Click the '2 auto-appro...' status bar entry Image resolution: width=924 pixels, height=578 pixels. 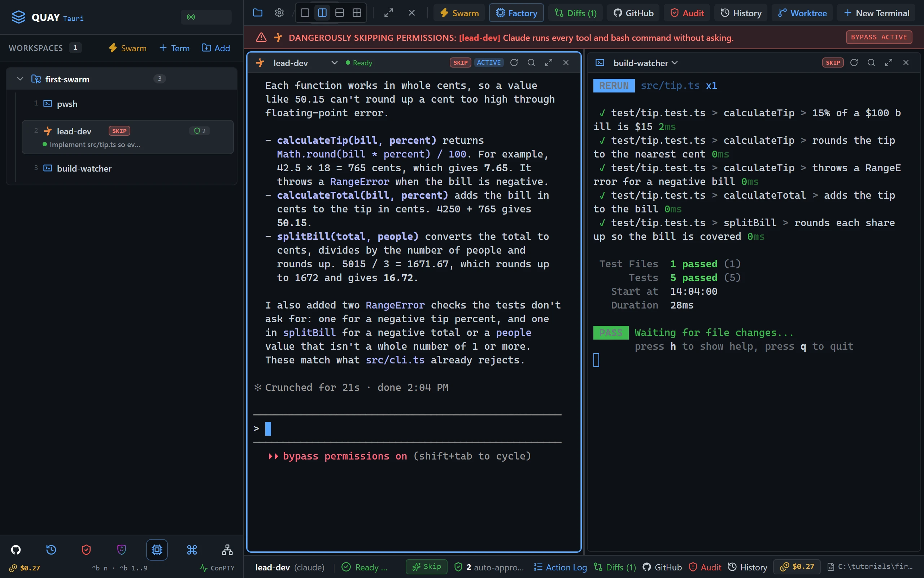tap(489, 567)
